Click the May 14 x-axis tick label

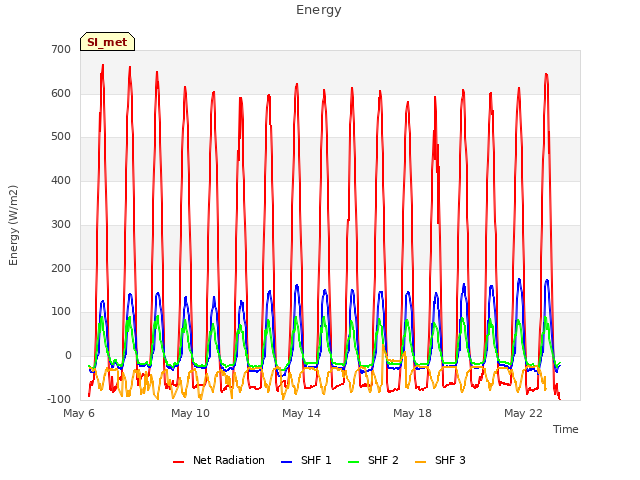[x=301, y=413]
